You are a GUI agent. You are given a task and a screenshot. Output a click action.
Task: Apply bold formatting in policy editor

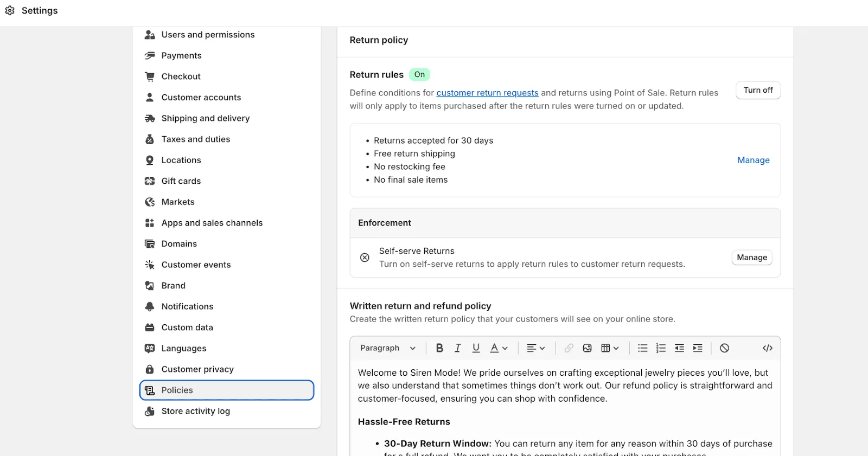click(x=439, y=348)
